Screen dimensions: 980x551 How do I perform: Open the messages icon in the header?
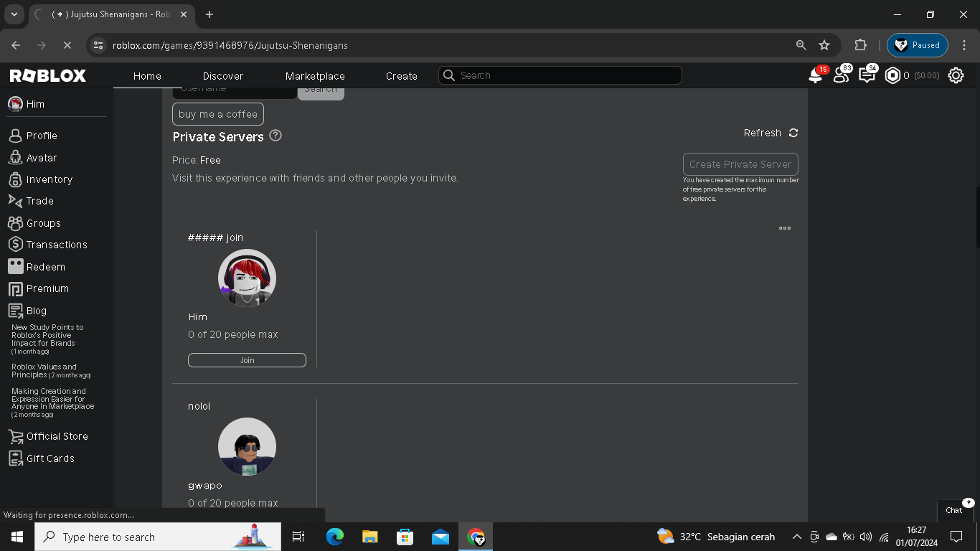867,75
